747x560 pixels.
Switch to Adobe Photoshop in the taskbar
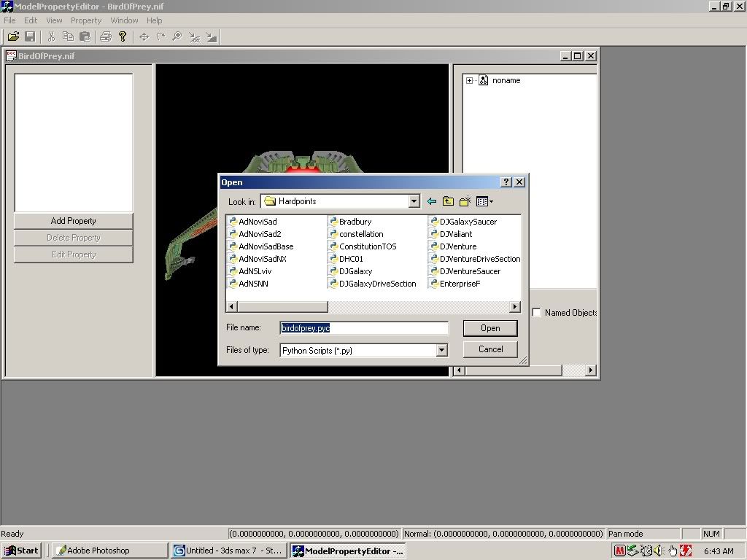click(x=109, y=551)
